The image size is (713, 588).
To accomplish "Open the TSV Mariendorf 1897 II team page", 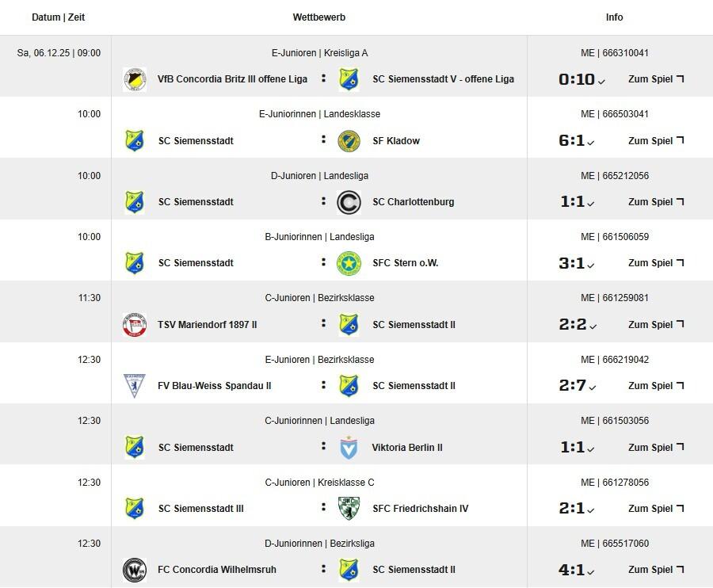I will (208, 324).
